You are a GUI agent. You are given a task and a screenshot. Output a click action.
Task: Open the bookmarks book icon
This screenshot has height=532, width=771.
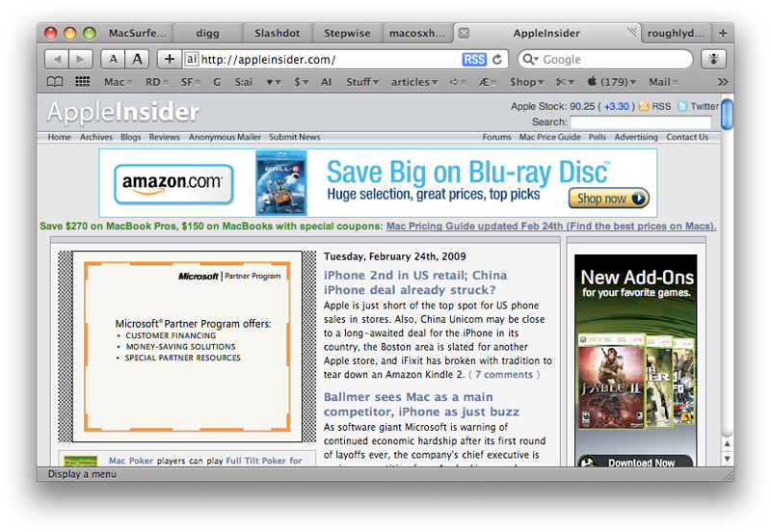click(55, 82)
